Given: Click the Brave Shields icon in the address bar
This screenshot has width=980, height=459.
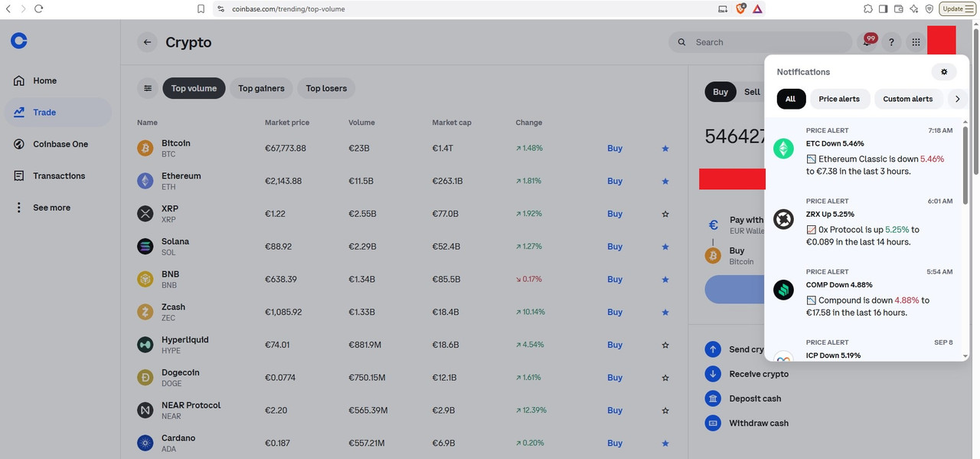Looking at the screenshot, I should click(x=740, y=8).
